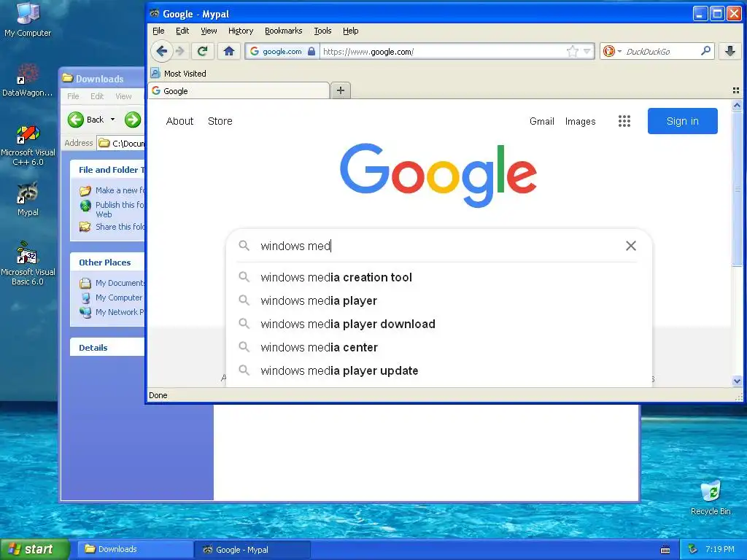Click Share this folder task
Image resolution: width=747 pixels, height=560 pixels.
point(112,227)
